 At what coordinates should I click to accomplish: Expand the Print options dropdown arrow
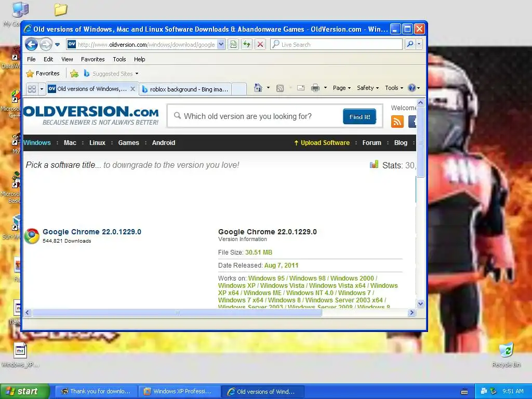point(325,88)
